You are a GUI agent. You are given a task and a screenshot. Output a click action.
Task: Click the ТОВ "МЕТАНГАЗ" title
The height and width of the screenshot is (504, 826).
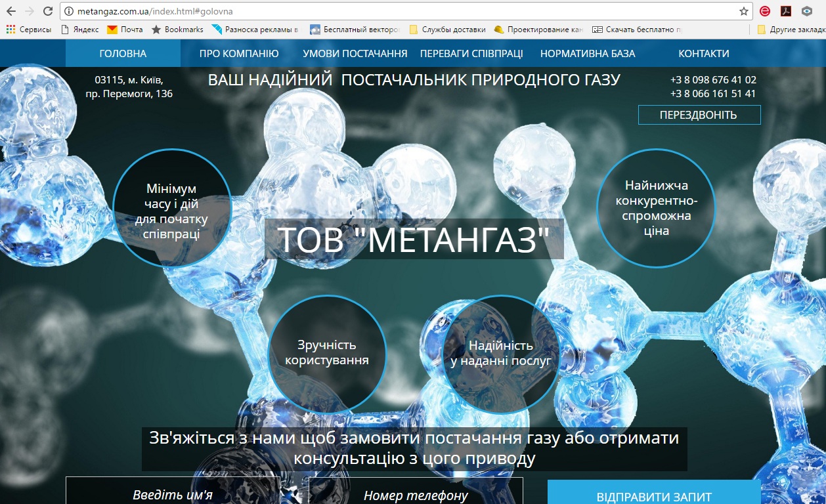click(x=414, y=239)
